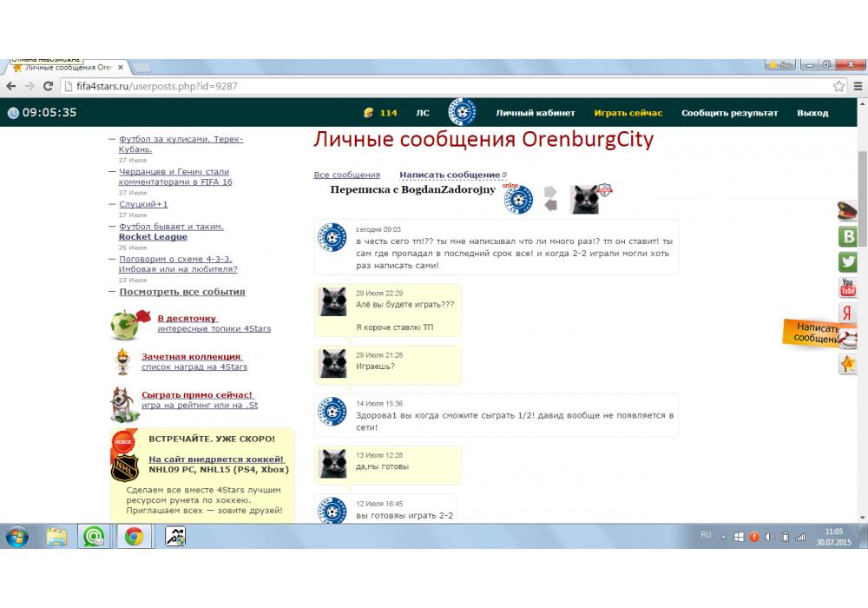This screenshot has height=608, width=868.
Task: Click the gold coins balance icon
Action: [368, 113]
